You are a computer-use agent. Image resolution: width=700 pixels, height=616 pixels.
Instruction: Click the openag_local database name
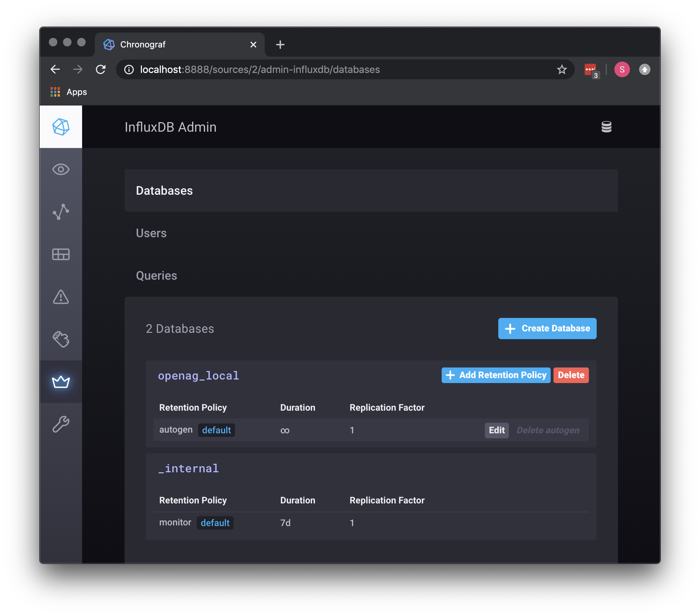[x=199, y=376]
